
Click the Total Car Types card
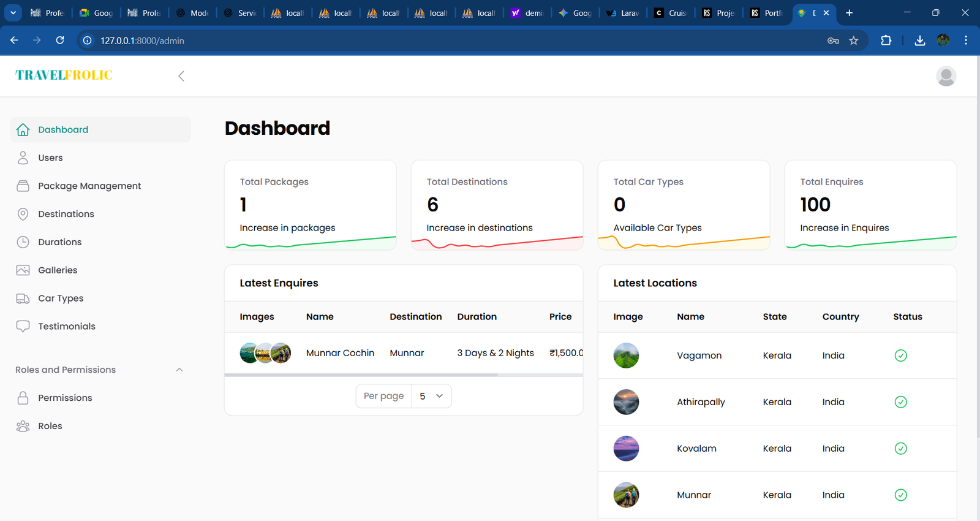tap(684, 205)
